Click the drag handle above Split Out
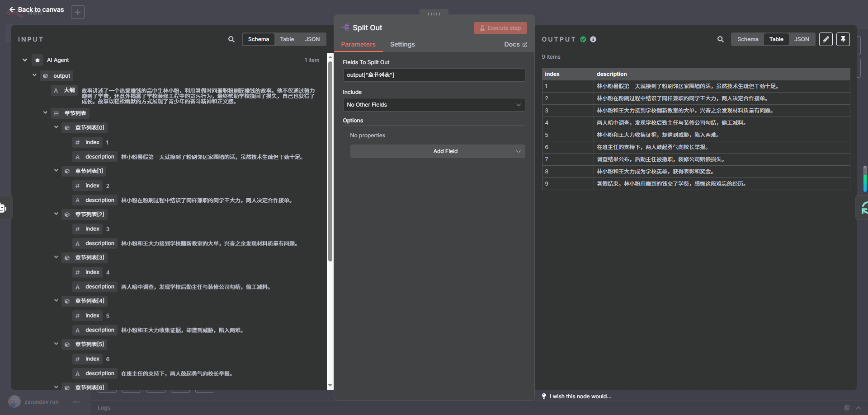This screenshot has width=868, height=415. click(434, 14)
